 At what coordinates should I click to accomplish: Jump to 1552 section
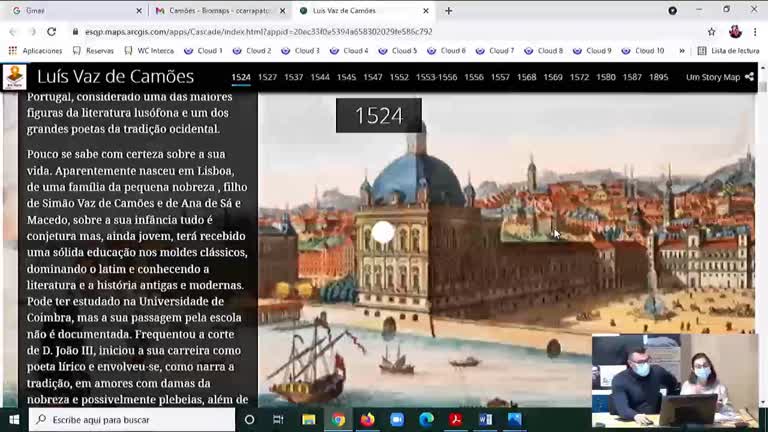pos(399,77)
